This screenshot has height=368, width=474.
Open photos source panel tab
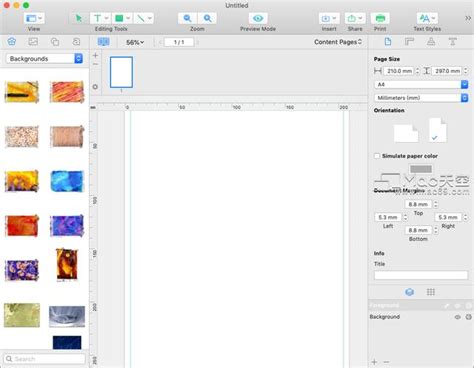pyautogui.click(x=33, y=42)
